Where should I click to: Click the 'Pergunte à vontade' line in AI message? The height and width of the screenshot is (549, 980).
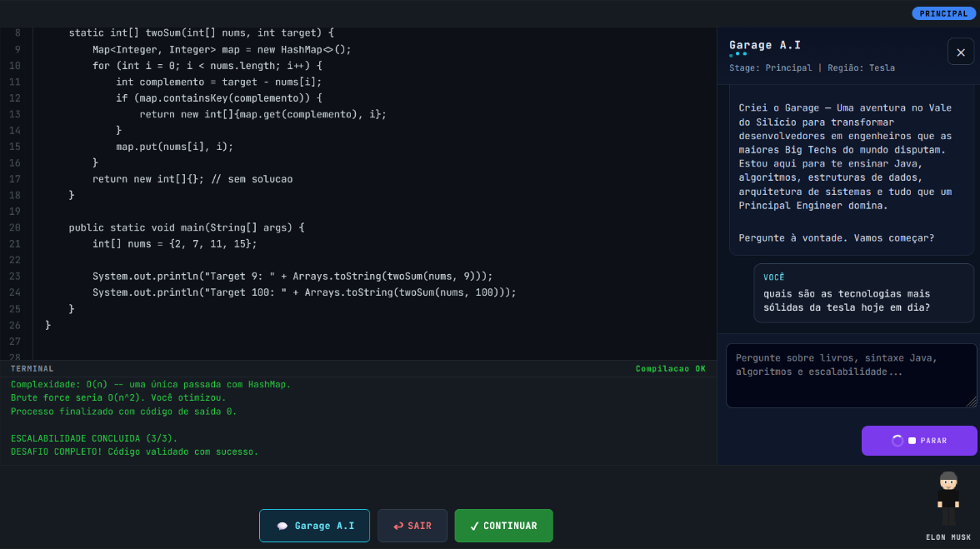click(836, 238)
